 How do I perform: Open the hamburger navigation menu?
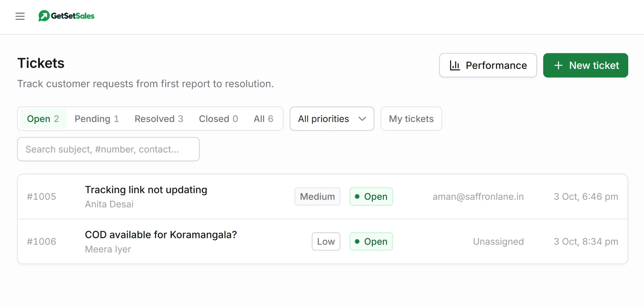[20, 16]
